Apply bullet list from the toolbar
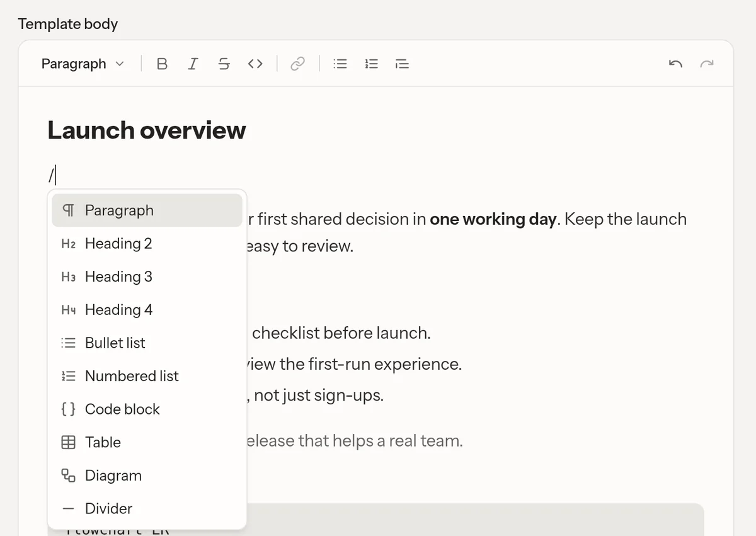The height and width of the screenshot is (536, 756). [340, 64]
